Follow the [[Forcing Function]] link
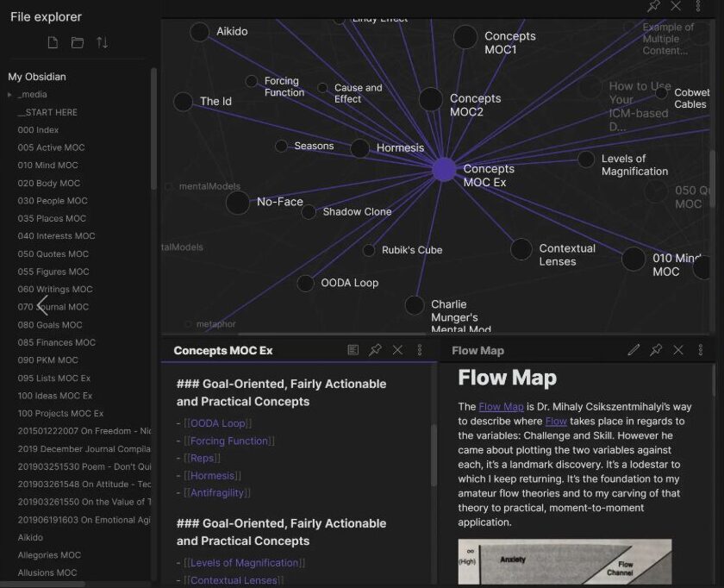 point(229,441)
